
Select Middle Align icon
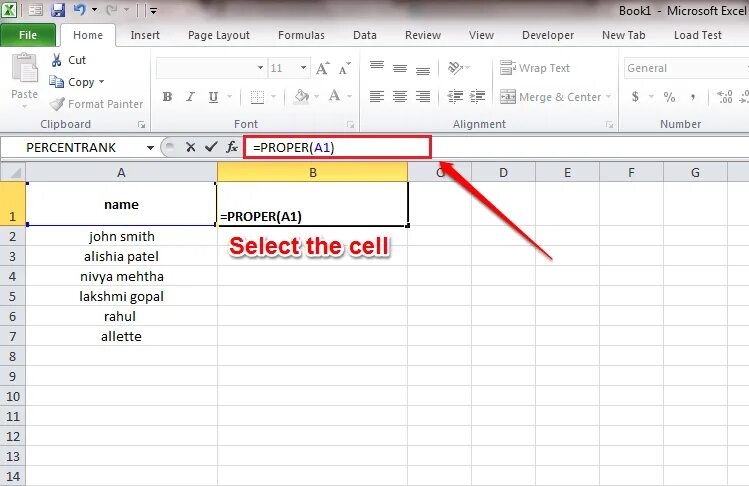(x=400, y=68)
